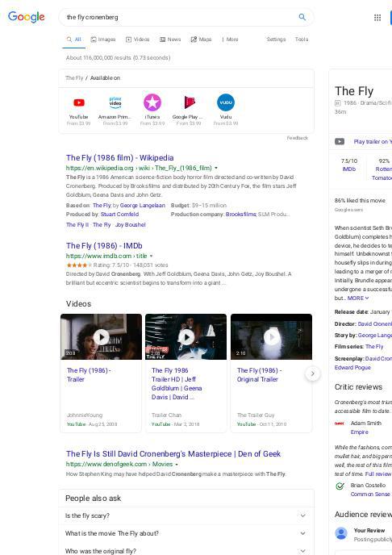Open the Joy Boushel sitelink
The image size is (392, 555).
[130, 225]
